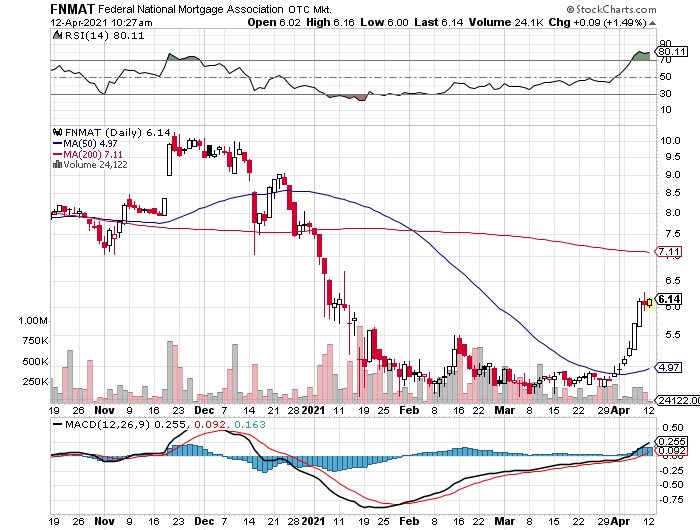Screen dimensions: 700x530
Task: Click the RSI indicator mountain icon
Action: pos(57,35)
